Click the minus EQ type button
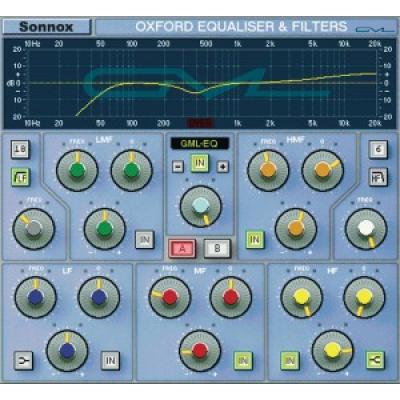Screen dimensions: 400x400 pos(178,167)
